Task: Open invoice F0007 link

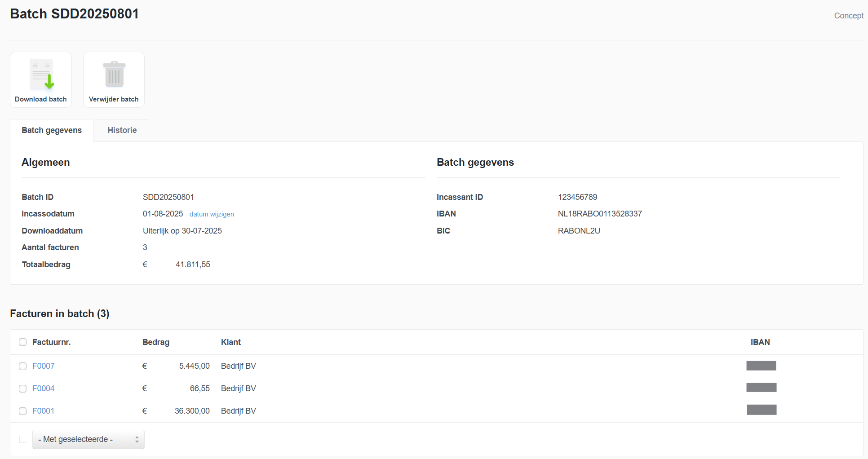Action: (x=43, y=366)
